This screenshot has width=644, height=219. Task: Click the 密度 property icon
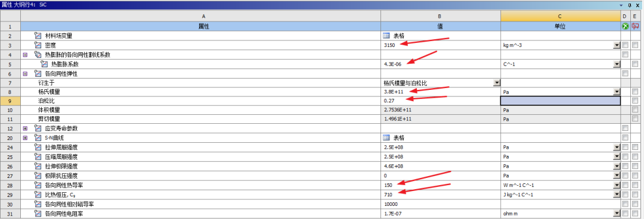pyautogui.click(x=38, y=45)
